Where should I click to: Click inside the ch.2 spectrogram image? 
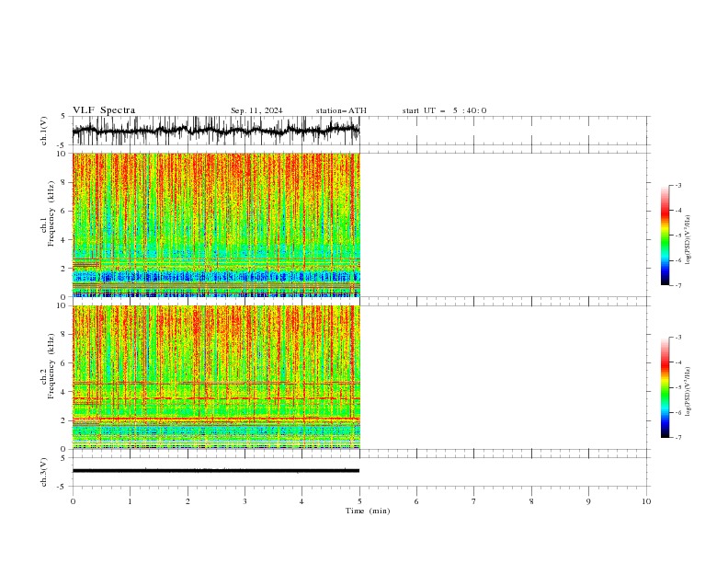[216, 377]
